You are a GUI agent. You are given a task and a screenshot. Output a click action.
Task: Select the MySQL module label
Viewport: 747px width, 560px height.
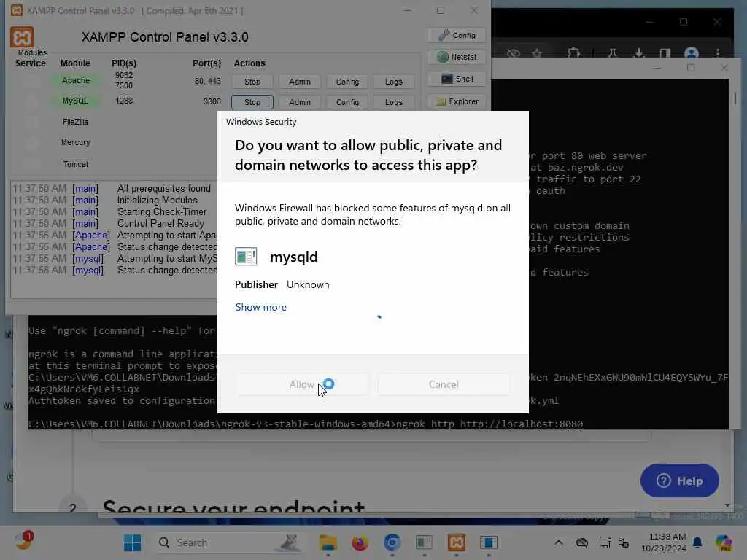coord(75,101)
